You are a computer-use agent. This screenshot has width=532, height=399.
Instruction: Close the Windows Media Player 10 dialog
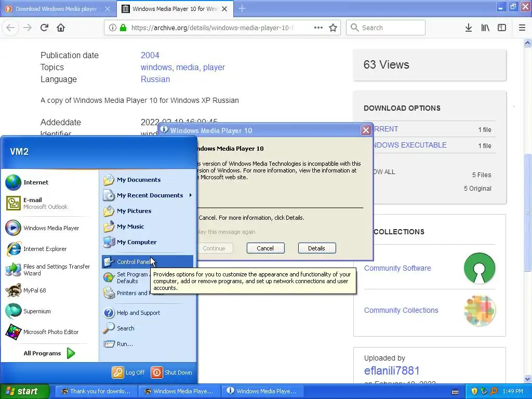point(366,130)
